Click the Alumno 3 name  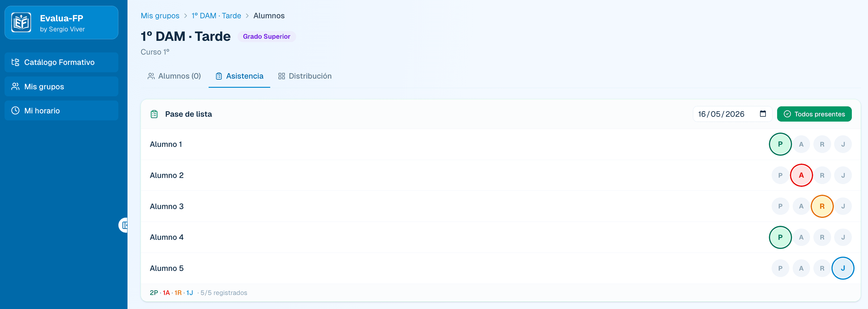tap(167, 206)
